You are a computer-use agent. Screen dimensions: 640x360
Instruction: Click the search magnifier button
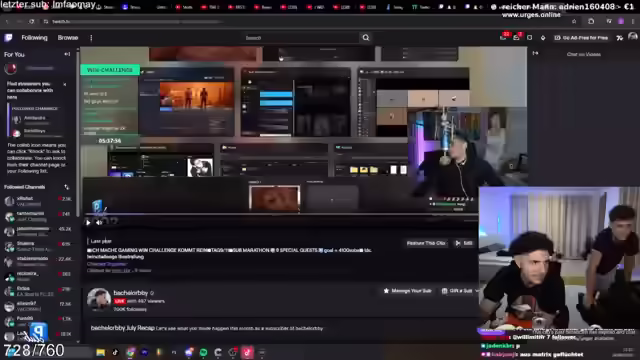coord(366,38)
